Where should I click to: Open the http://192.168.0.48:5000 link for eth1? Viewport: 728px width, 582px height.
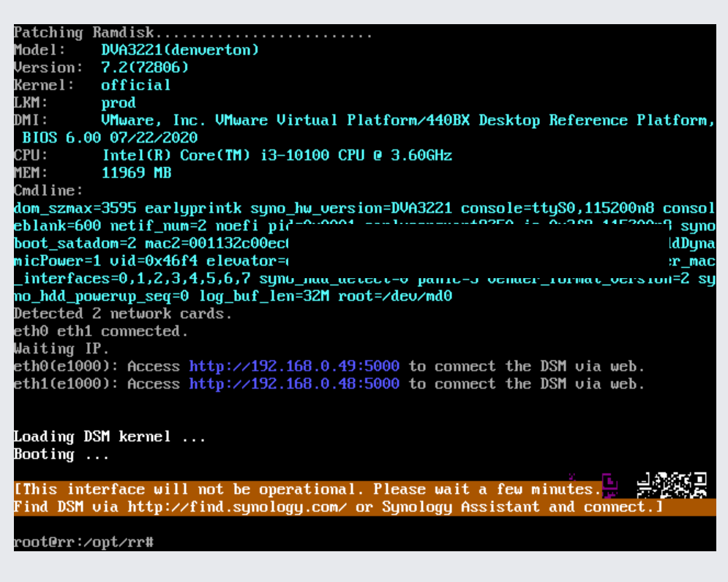tap(294, 384)
